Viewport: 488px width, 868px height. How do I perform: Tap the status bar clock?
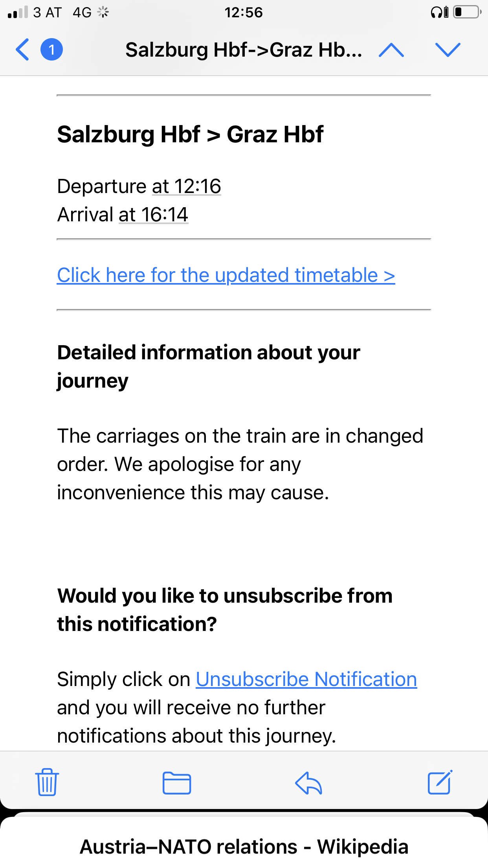coord(244,13)
